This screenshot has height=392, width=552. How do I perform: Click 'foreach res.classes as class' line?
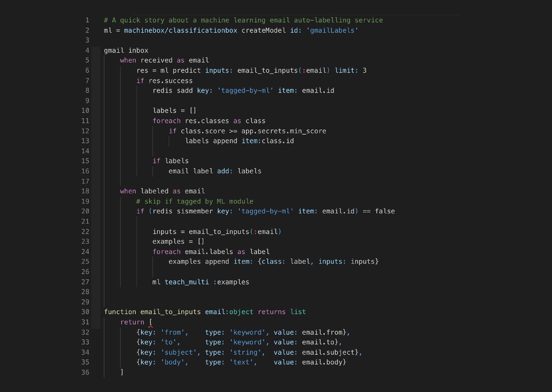209,121
